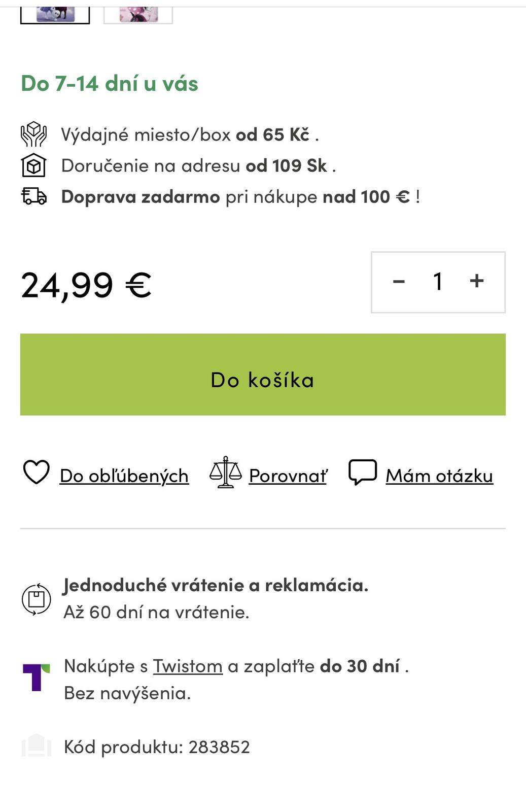Viewport: 526px width, 812px height.
Task: Click the pickup point box icon
Action: coord(33,134)
